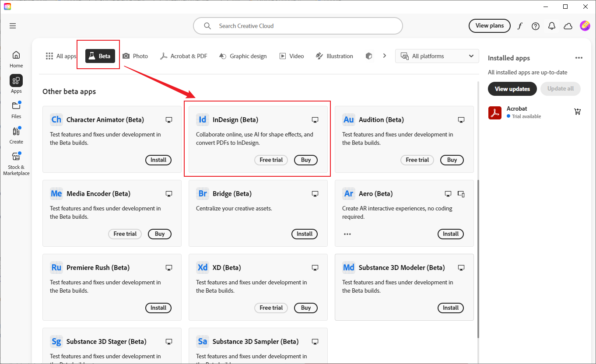
Task: Buy InDesign (Beta)
Action: click(306, 160)
